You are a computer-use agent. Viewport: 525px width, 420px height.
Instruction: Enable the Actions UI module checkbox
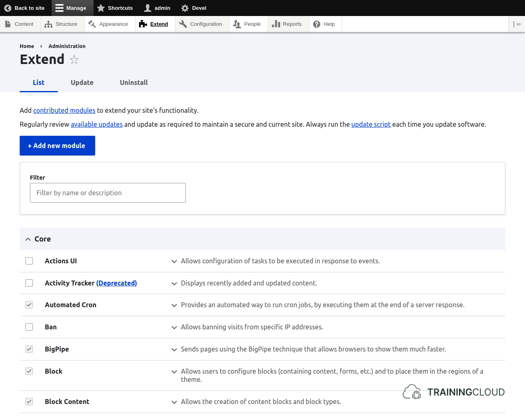[x=29, y=261]
